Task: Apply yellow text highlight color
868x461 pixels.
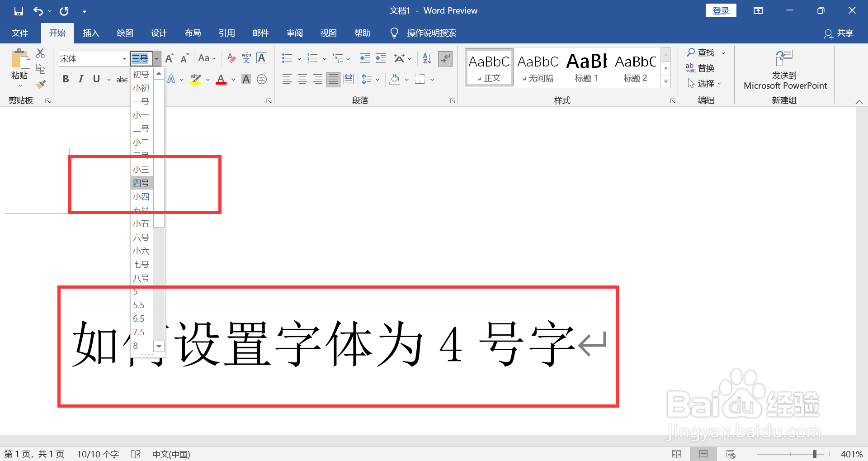Action: [196, 80]
